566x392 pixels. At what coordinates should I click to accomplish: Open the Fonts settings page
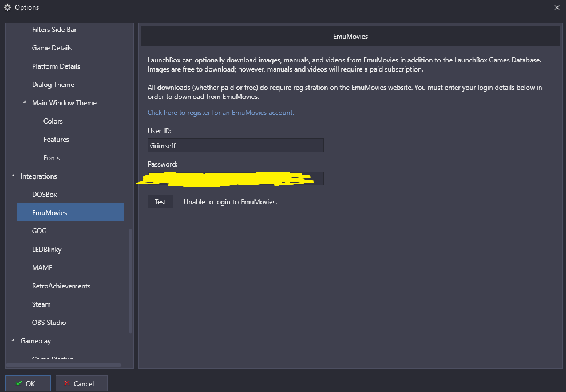(52, 158)
